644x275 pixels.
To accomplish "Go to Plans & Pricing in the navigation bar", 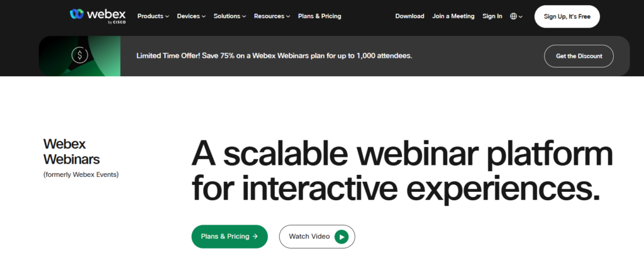I will coord(319,16).
